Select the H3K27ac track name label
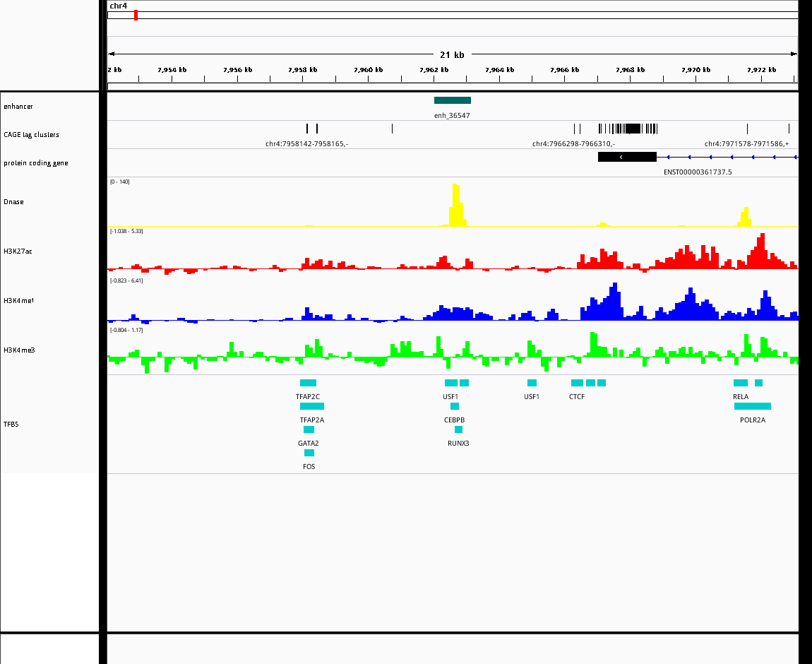The width and height of the screenshot is (812, 664). pyautogui.click(x=18, y=251)
